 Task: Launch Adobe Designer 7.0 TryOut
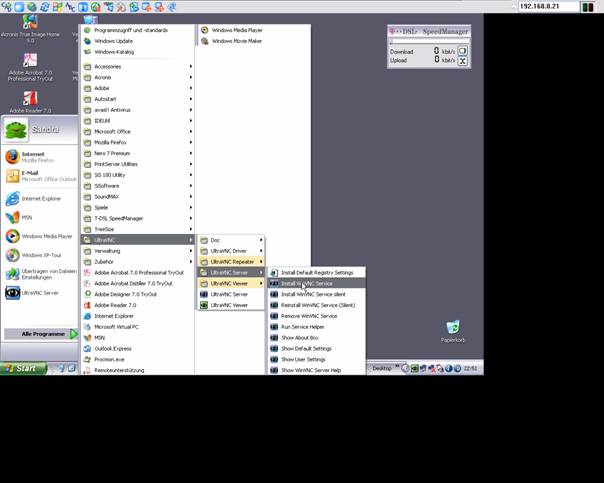138,294
